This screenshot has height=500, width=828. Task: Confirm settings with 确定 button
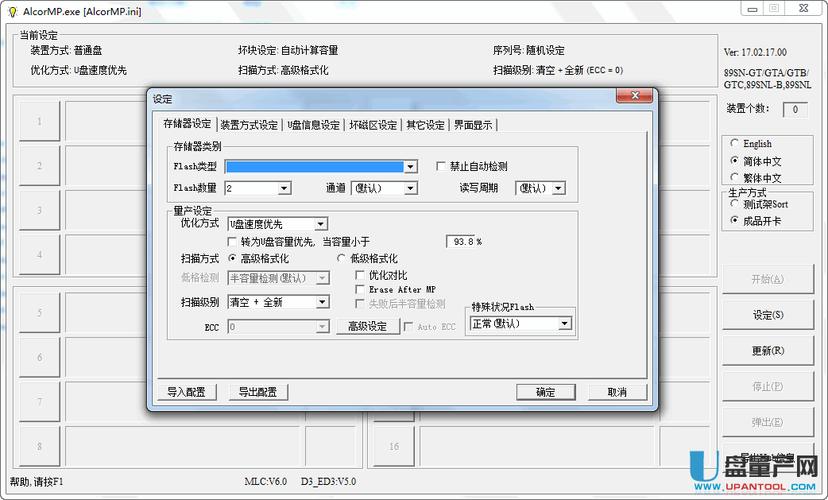point(545,392)
